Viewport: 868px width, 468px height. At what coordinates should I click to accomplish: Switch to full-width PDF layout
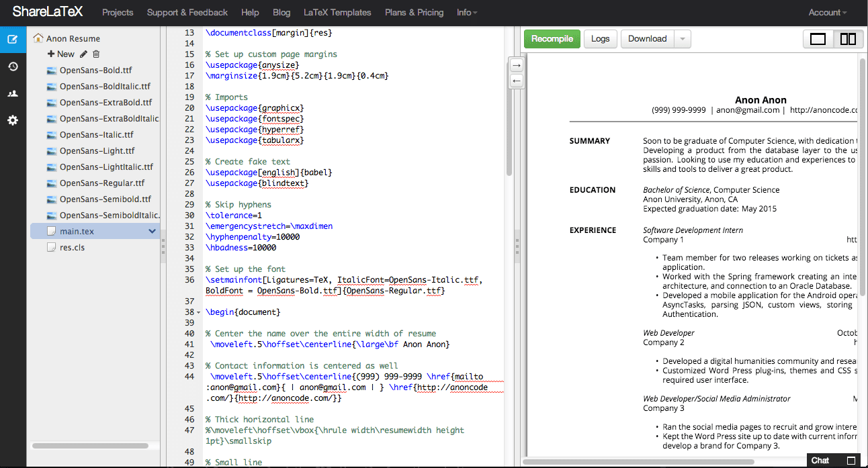pyautogui.click(x=818, y=39)
